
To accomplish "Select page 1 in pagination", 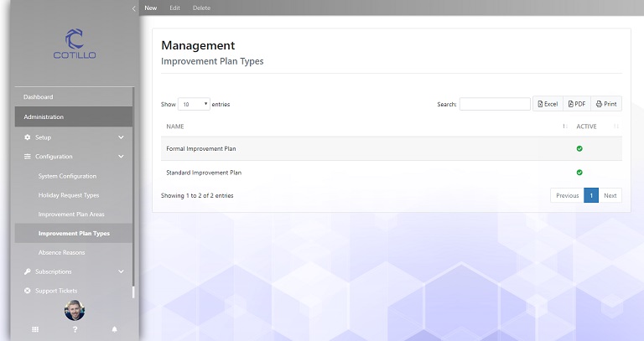I will coord(591,195).
